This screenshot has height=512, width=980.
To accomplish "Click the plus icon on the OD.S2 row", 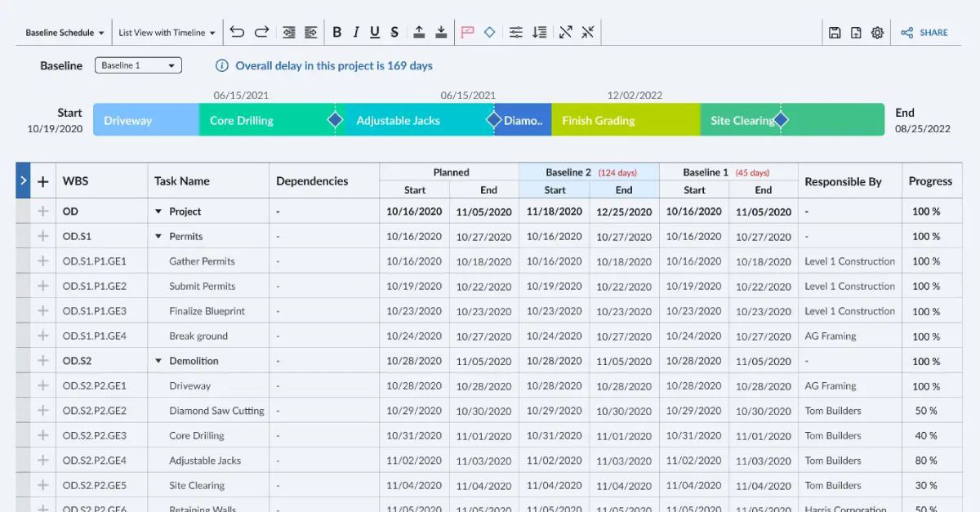I will click(43, 361).
